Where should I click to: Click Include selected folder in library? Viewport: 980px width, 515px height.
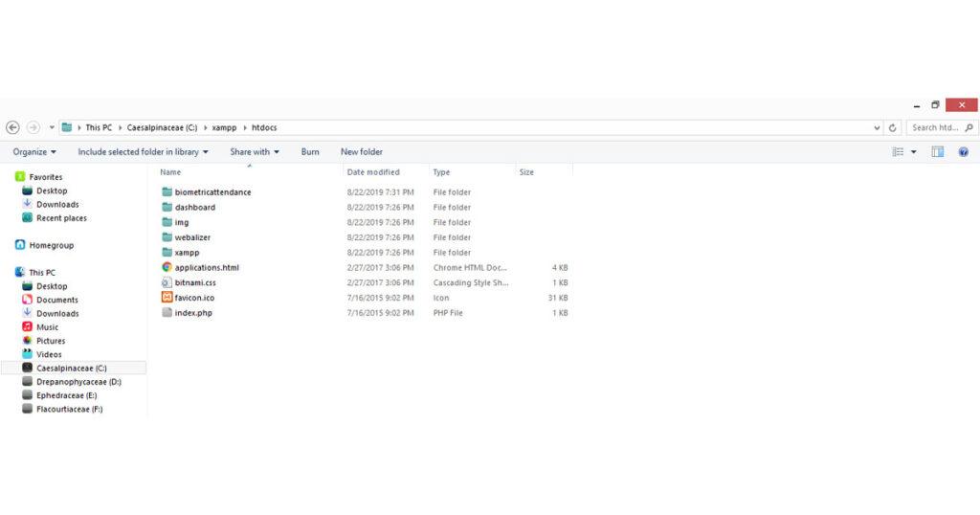tap(144, 152)
